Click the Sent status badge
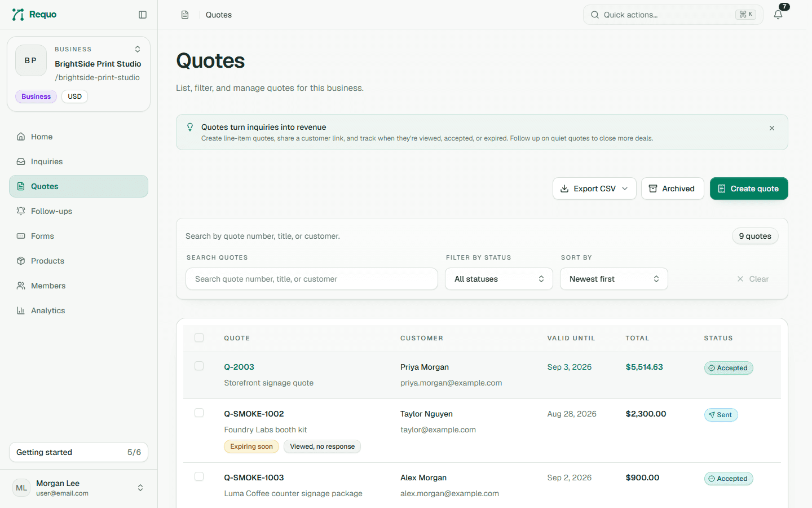The height and width of the screenshot is (508, 812). tap(721, 415)
